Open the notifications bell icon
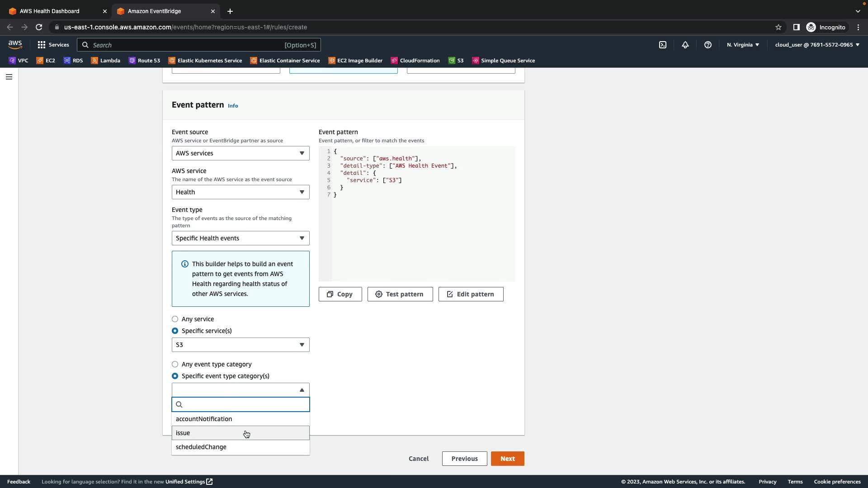This screenshot has height=488, width=868. (685, 45)
